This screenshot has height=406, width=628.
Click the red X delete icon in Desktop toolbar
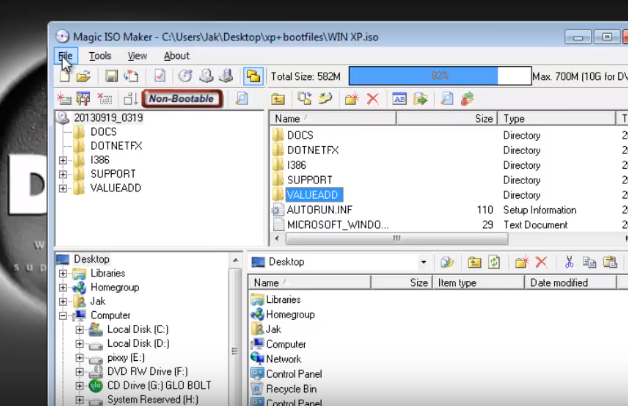pyautogui.click(x=541, y=262)
